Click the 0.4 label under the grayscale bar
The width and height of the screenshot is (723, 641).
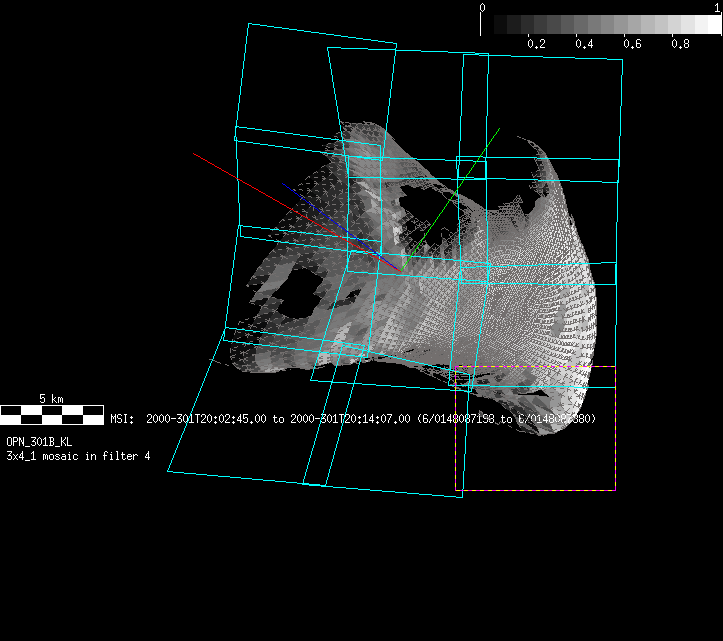(584, 44)
